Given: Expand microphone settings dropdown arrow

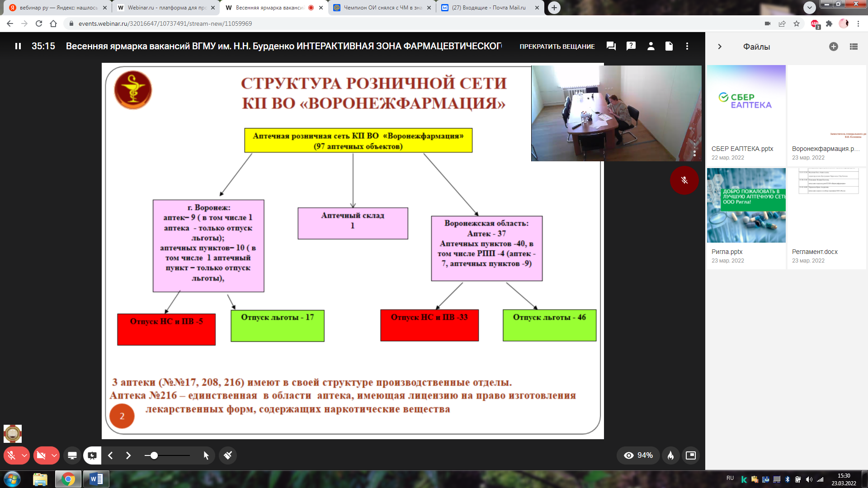Looking at the screenshot, I should (25, 455).
